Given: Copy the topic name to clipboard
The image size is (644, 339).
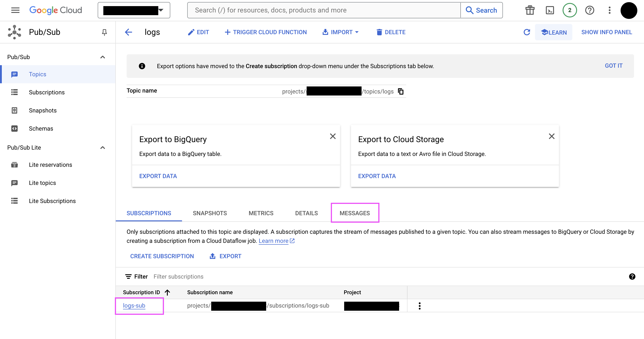Looking at the screenshot, I should [x=400, y=91].
